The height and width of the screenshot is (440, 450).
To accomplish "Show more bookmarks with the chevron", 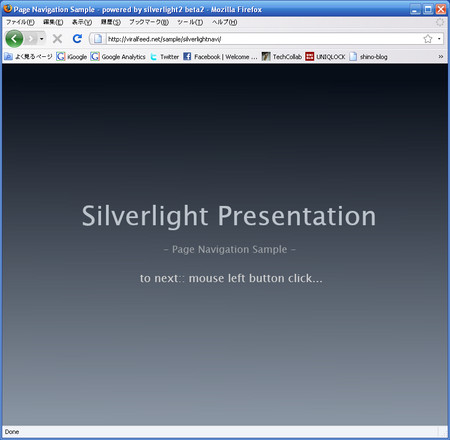I will 441,57.
